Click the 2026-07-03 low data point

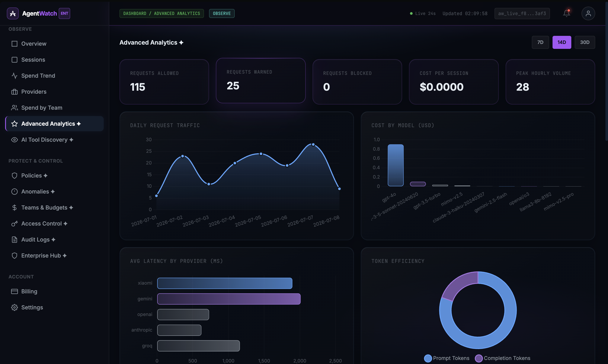tap(209, 184)
